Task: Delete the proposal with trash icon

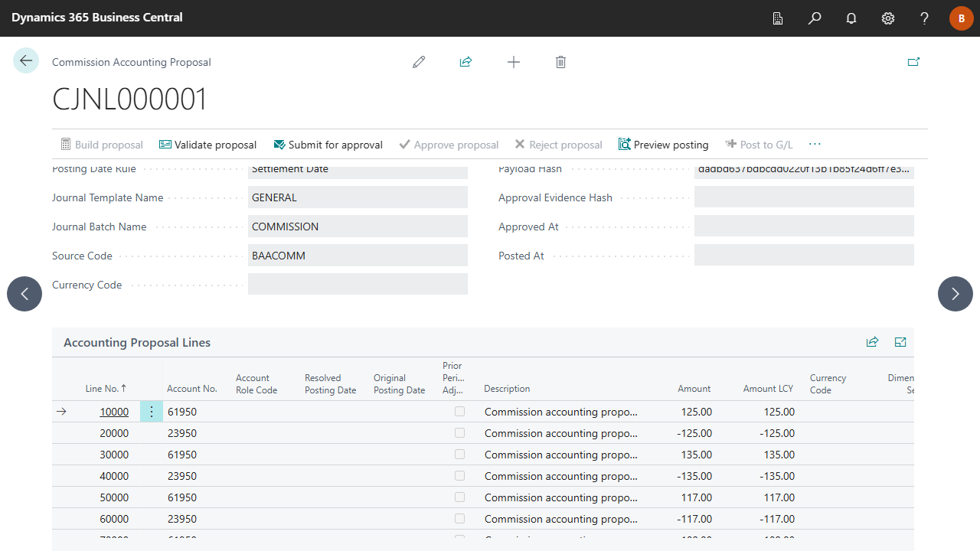Action: [560, 62]
